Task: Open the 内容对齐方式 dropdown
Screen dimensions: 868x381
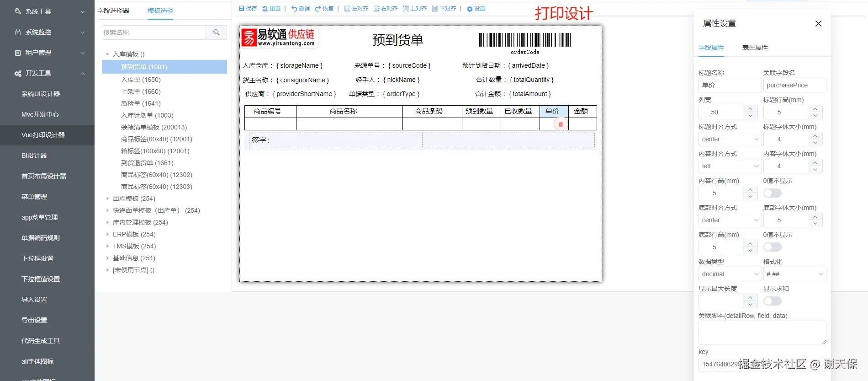Action: [x=730, y=166]
